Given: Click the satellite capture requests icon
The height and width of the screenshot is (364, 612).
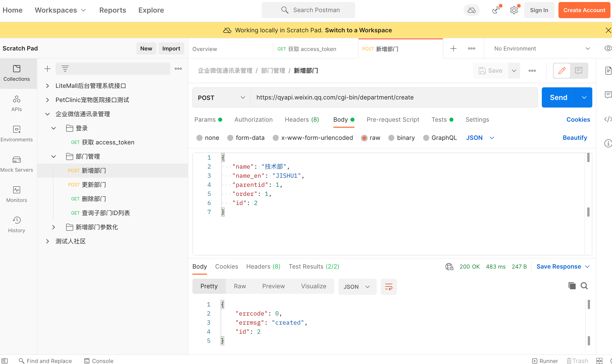Looking at the screenshot, I should [496, 10].
